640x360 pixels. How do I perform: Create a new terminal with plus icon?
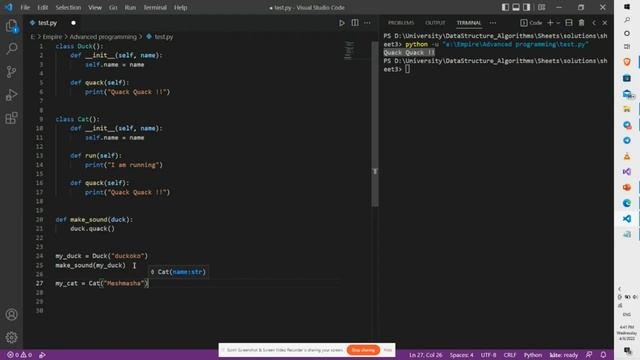tap(550, 23)
